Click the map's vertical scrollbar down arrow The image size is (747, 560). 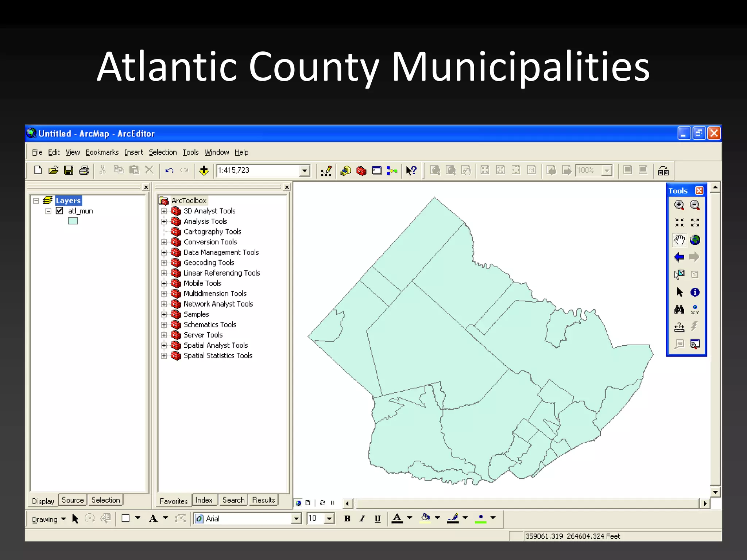(715, 492)
